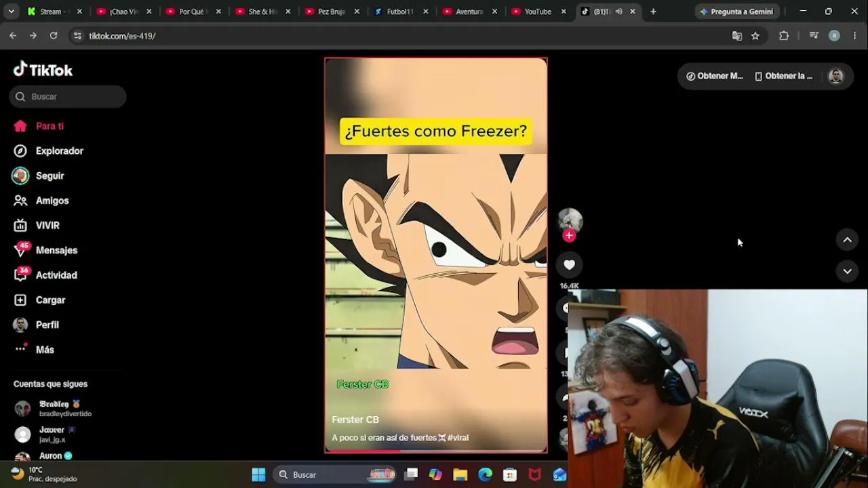This screenshot has width=868, height=488.
Task: Open the Ferster CB author name link
Action: click(355, 420)
